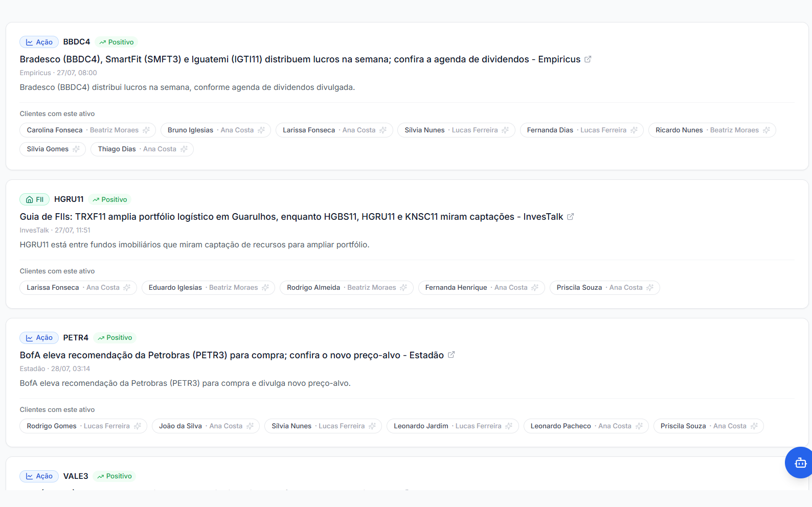Click 'Clientes com este ativo' label in HGRU11 card
This screenshot has width=812, height=507.
tap(57, 271)
